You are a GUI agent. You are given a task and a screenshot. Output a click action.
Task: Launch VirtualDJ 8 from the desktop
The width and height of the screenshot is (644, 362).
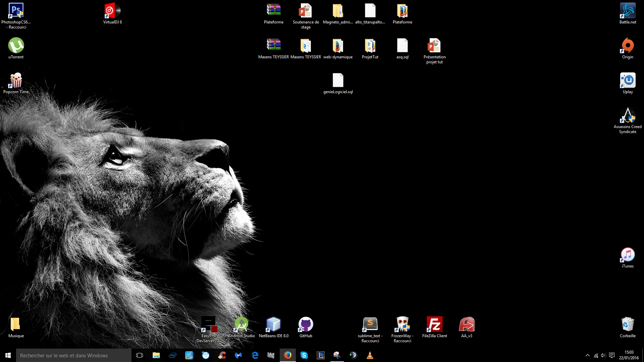112,14
